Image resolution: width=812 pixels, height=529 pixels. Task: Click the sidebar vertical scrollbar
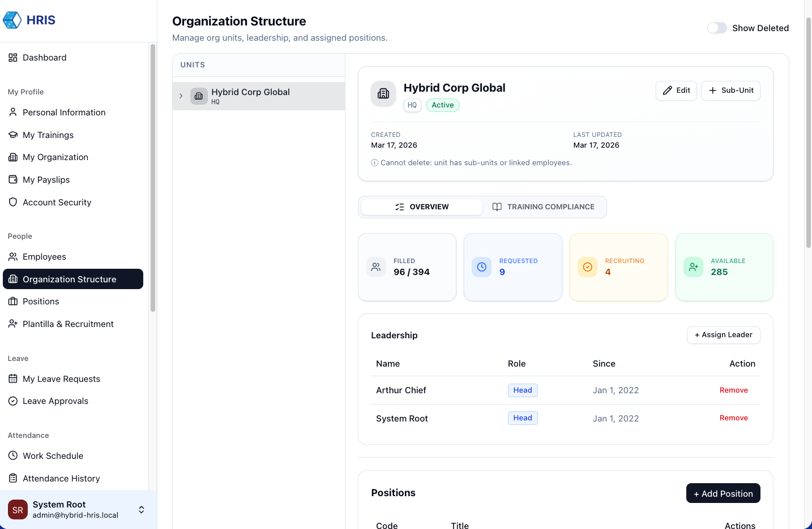[x=152, y=178]
